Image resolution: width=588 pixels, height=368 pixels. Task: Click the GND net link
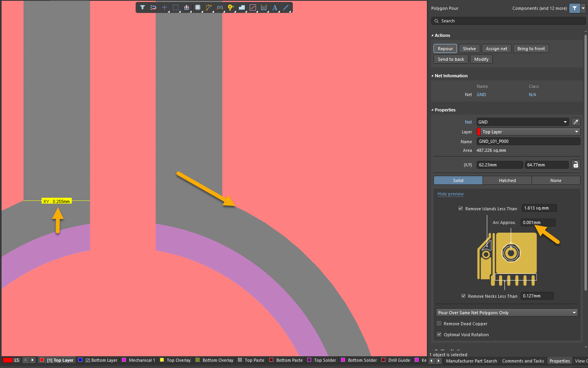tap(481, 95)
